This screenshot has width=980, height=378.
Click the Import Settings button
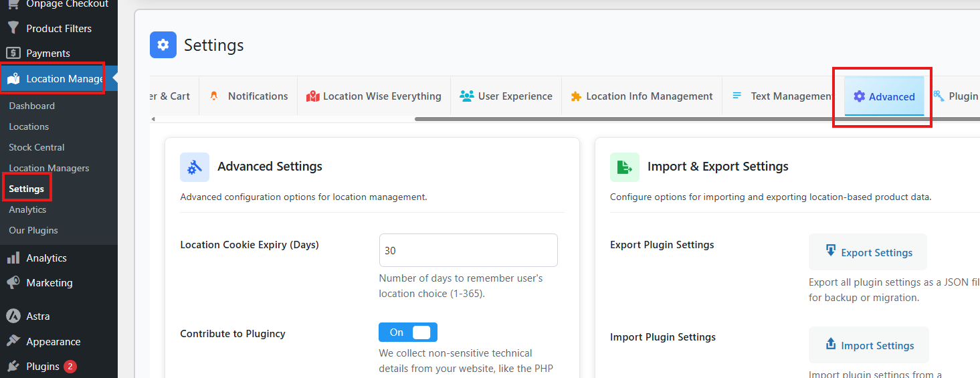pyautogui.click(x=868, y=345)
